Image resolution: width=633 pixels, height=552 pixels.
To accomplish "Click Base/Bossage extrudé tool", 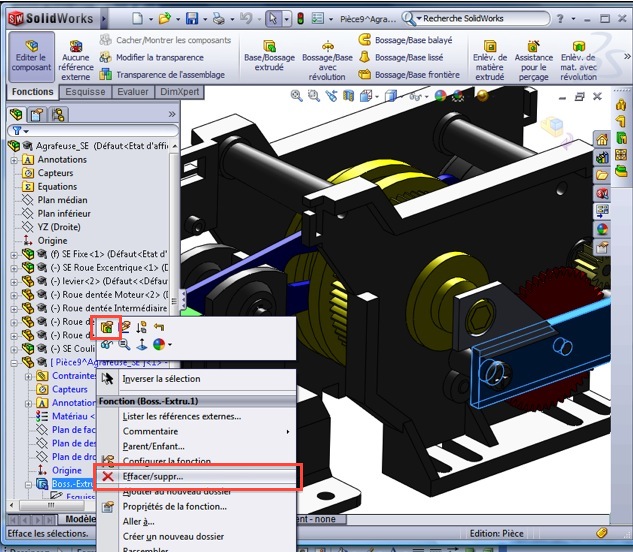I will 269,56.
